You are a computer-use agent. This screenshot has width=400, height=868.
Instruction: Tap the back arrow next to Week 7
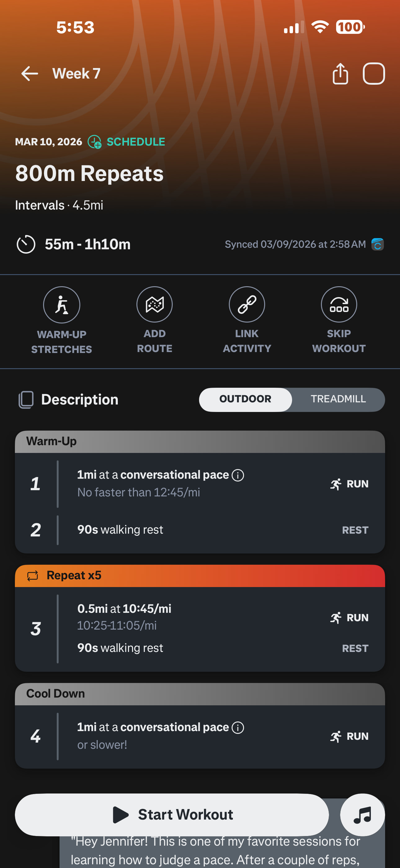click(x=30, y=74)
